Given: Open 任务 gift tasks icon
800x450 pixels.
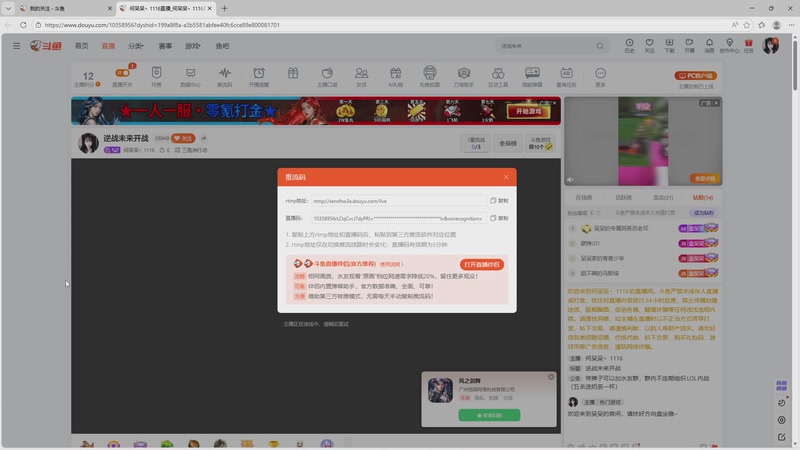Looking at the screenshot, I should pyautogui.click(x=748, y=45).
